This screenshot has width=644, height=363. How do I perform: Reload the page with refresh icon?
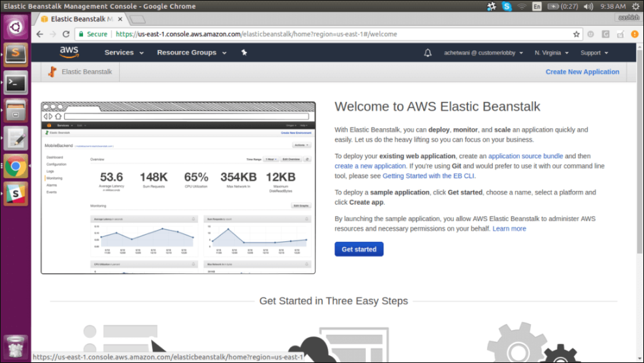tap(66, 34)
